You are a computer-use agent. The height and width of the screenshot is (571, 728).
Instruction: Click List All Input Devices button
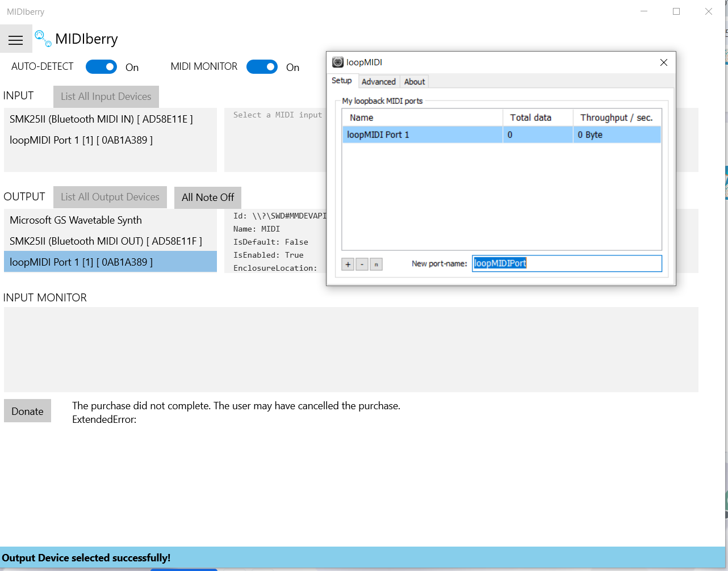pos(106,96)
